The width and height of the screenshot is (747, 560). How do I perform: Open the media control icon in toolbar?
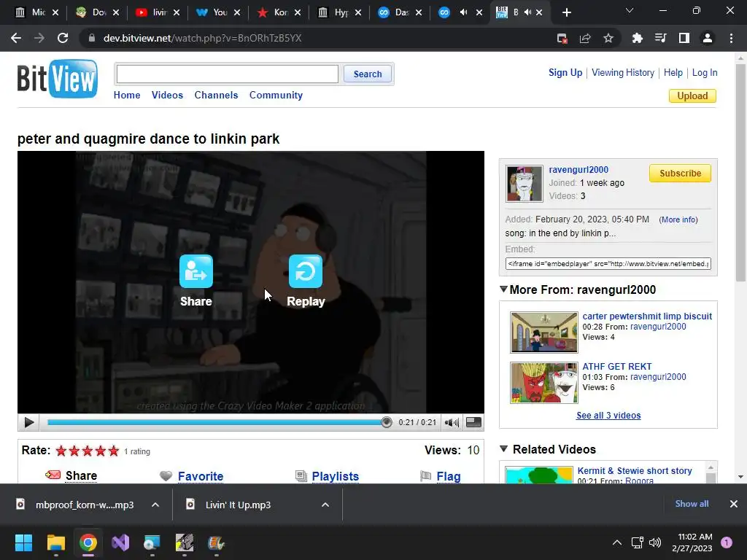[660, 38]
